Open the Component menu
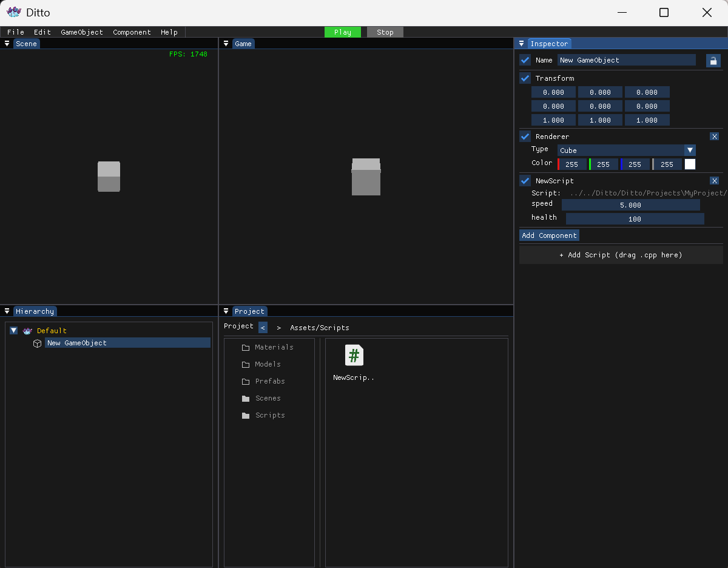This screenshot has height=568, width=728. point(132,32)
